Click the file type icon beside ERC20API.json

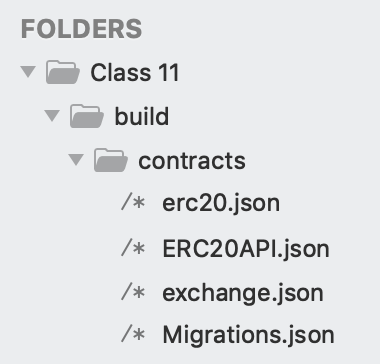[133, 249]
